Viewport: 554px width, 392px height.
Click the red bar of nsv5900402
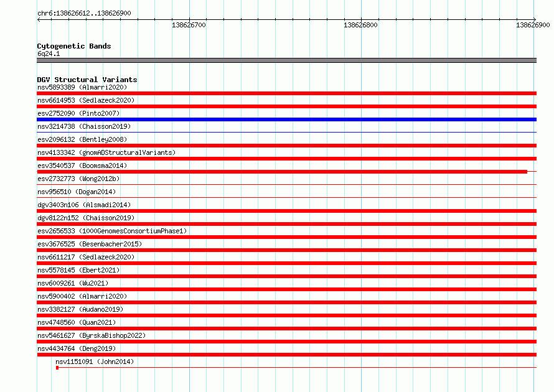pos(286,302)
